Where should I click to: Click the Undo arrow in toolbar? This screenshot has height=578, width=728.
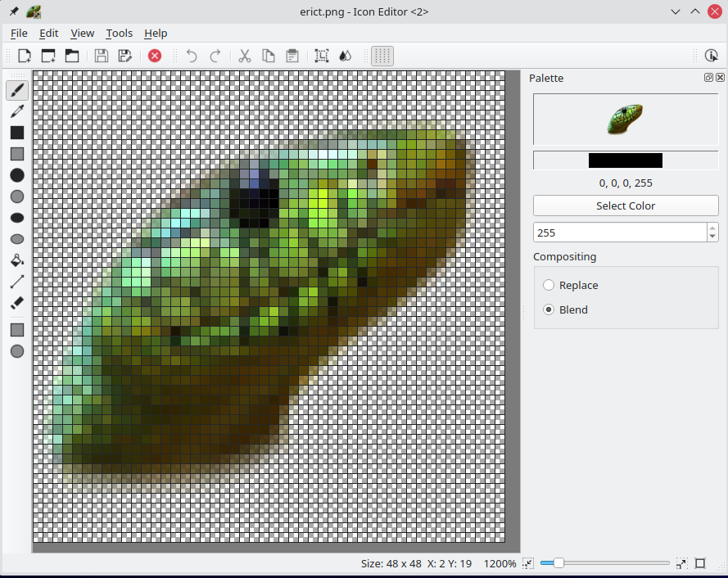[192, 56]
